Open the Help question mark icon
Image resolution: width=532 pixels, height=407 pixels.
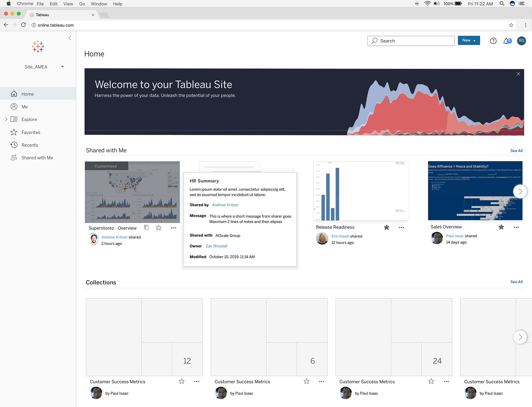tap(493, 41)
